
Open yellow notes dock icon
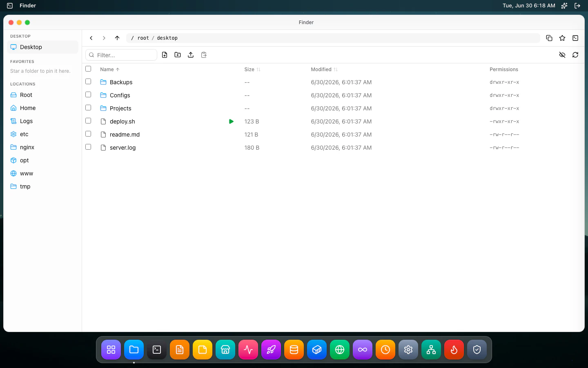coord(203,350)
